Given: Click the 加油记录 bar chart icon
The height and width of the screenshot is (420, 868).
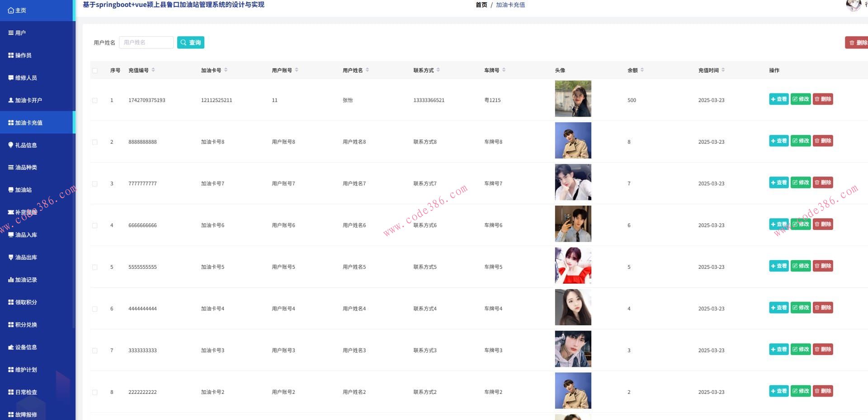Looking at the screenshot, I should pyautogui.click(x=11, y=280).
